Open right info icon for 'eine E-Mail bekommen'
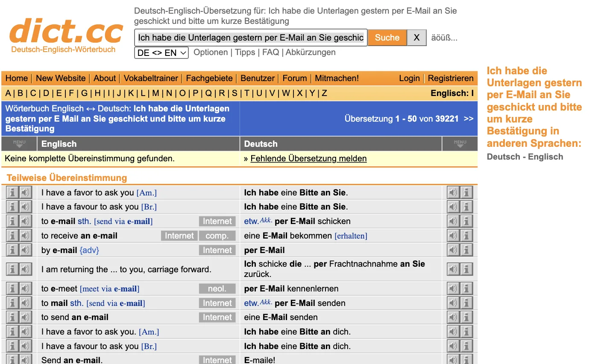 [x=466, y=236]
